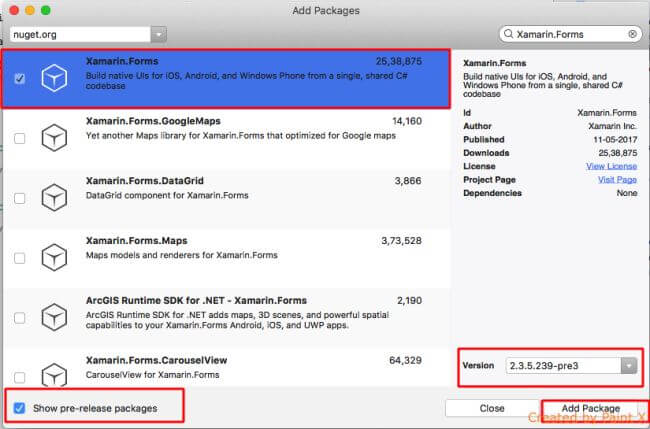This screenshot has width=650, height=429.
Task: Select ArcGIS Runtime SDK for .NET title
Action: coord(196,301)
